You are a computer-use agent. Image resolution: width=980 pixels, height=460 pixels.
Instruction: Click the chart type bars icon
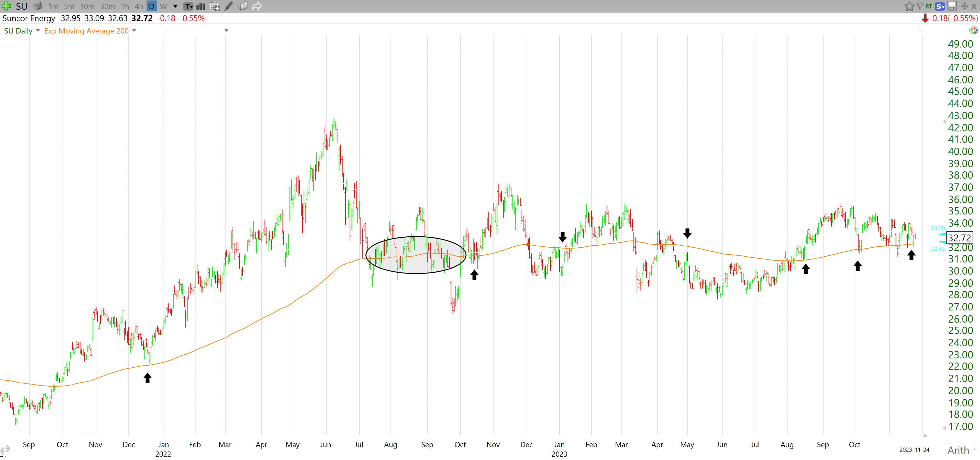(201, 6)
